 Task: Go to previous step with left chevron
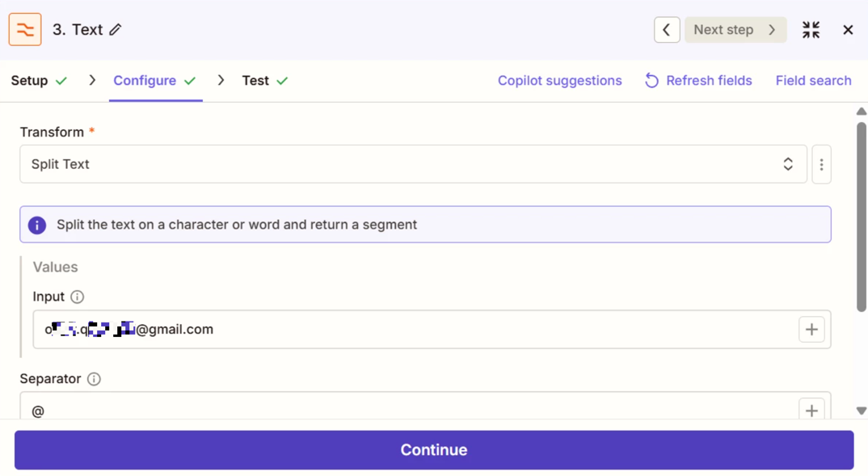667,30
